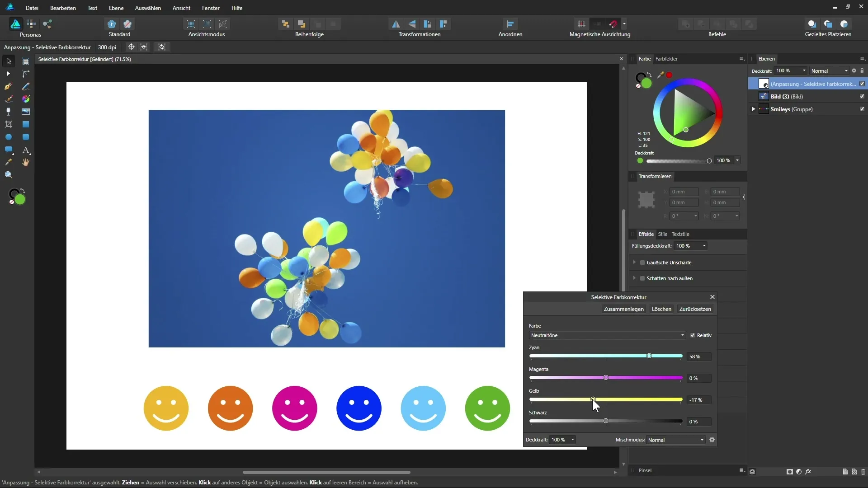Click the Anordnen alignment icon
868x488 pixels.
pos(510,24)
